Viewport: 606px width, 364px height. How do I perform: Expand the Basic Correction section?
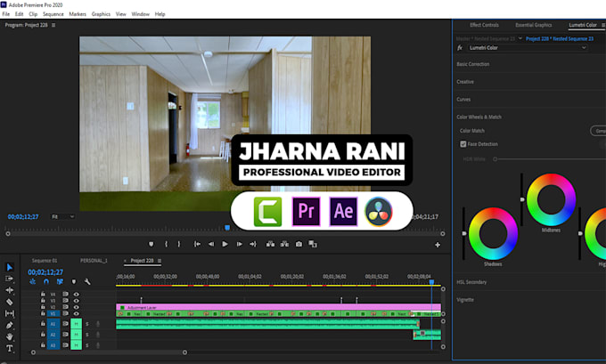[473, 64]
